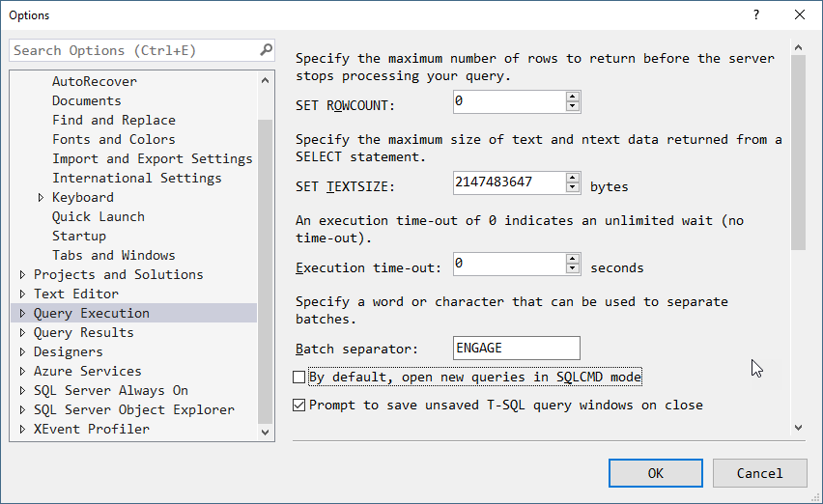
Task: Decrease SET TEXTSIZE with down arrow
Action: tap(572, 187)
